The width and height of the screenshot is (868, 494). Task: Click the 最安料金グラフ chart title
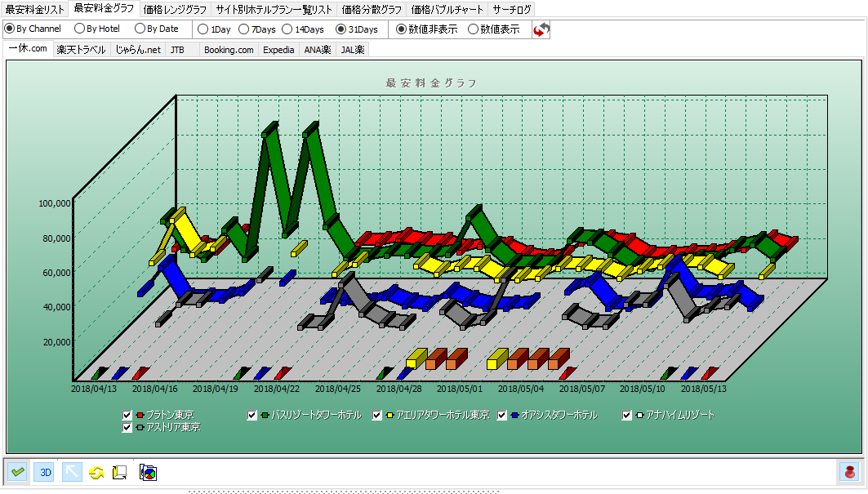(431, 83)
